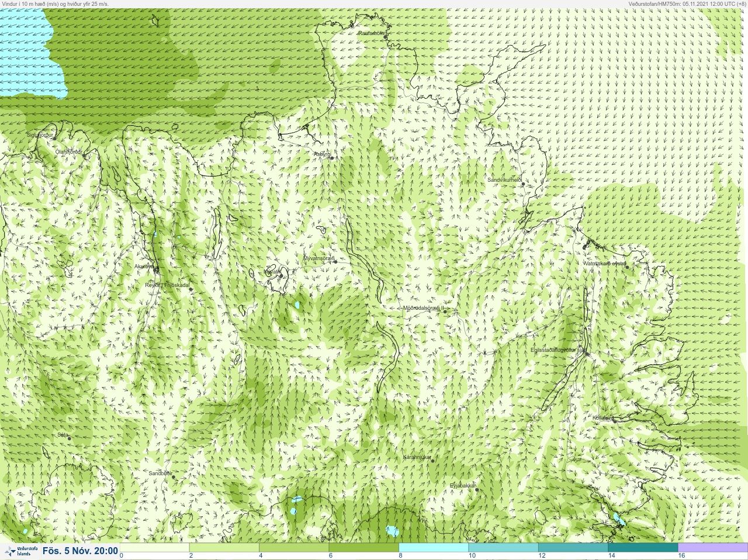Select the 0–2 m/s pale legend swatch

point(154,548)
